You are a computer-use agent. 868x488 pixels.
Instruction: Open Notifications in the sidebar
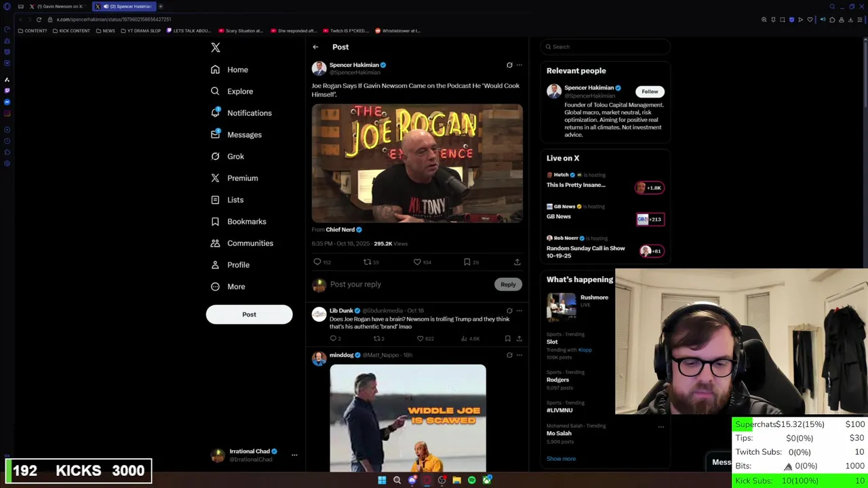(241, 113)
